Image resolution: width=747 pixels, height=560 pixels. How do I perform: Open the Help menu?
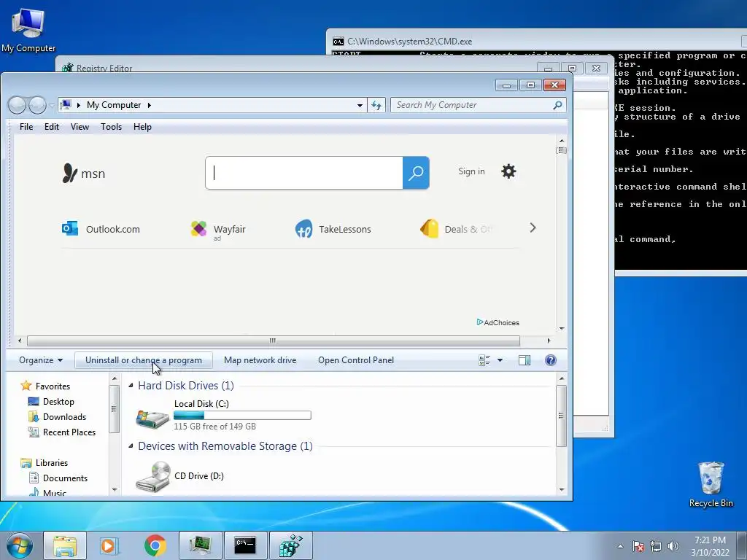coord(142,127)
